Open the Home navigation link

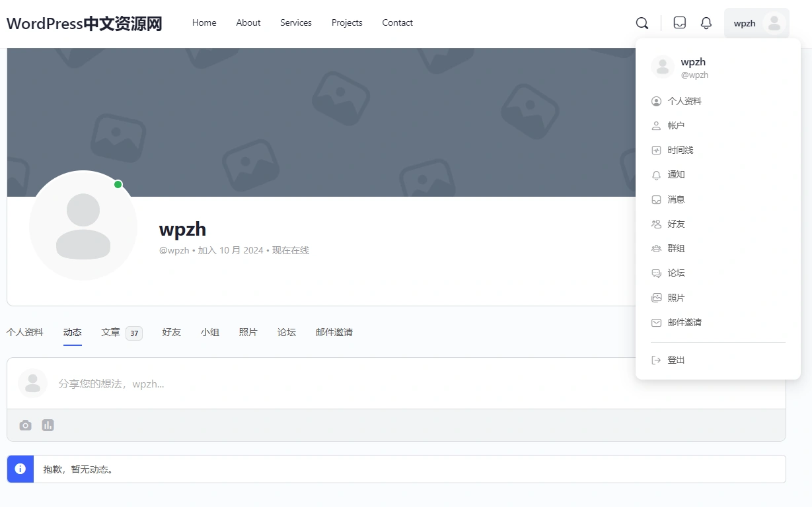pyautogui.click(x=204, y=22)
